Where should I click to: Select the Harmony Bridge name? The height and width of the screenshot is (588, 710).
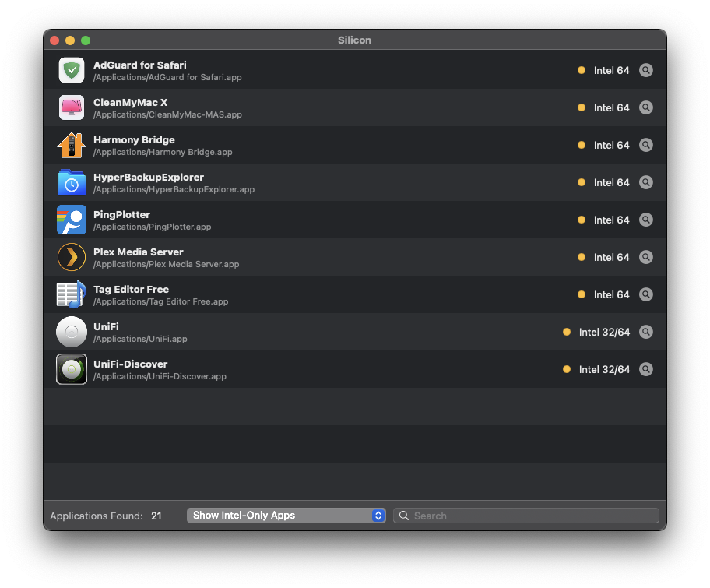tap(134, 139)
